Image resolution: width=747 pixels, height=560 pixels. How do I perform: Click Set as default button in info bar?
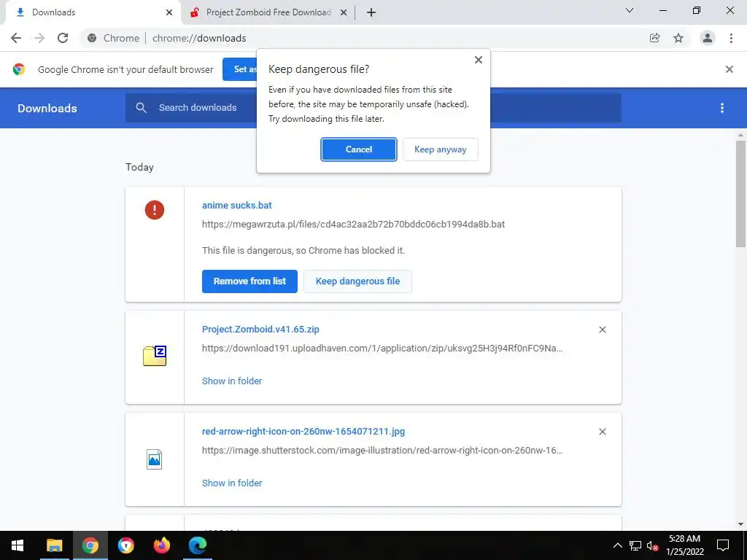pos(239,69)
